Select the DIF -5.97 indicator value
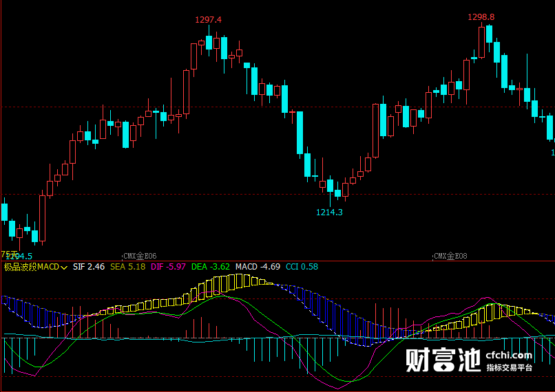Viewport: 555px width, 392px height. [168, 267]
